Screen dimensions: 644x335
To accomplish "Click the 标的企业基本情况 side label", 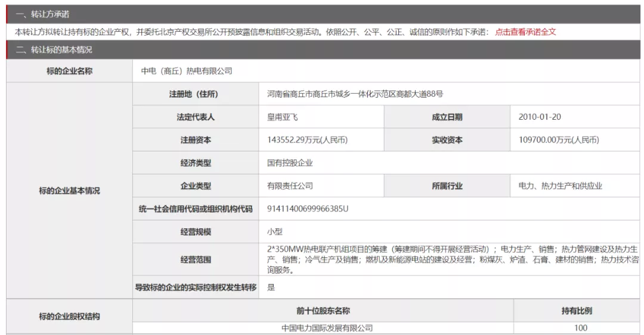I will [x=69, y=191].
